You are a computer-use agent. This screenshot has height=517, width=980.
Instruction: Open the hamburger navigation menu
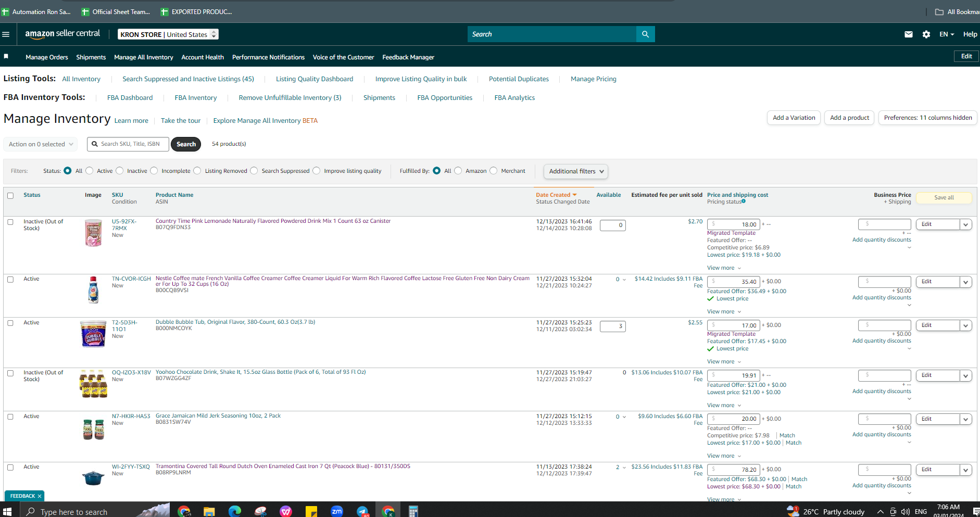coord(6,34)
